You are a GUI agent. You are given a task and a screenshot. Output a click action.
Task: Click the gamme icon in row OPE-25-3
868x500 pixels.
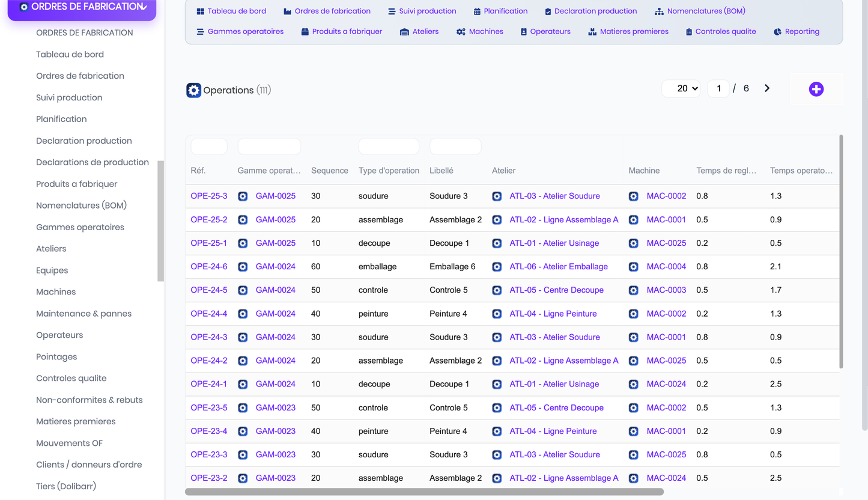(243, 197)
